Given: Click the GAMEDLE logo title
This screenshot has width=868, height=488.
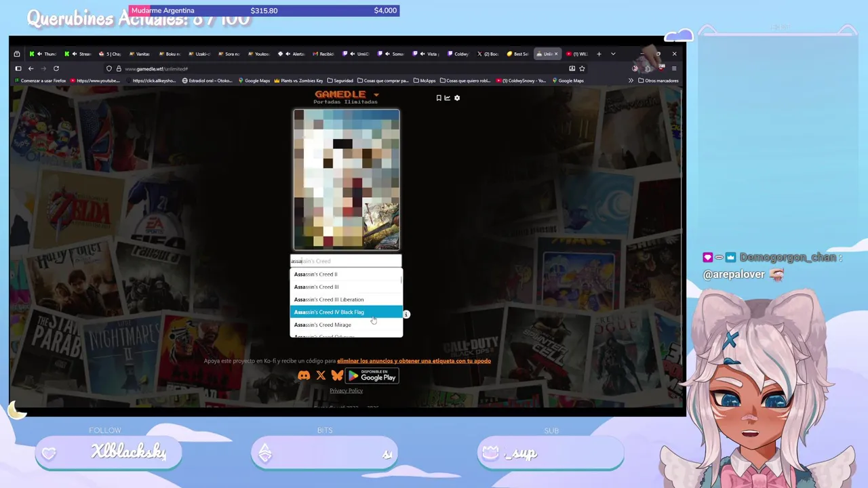Looking at the screenshot, I should point(340,94).
